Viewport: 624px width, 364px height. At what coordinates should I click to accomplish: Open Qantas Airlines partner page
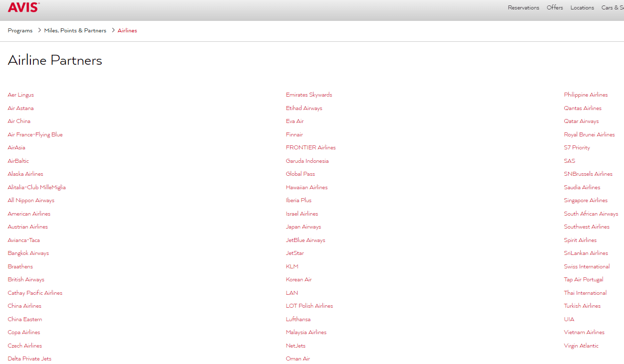click(583, 108)
